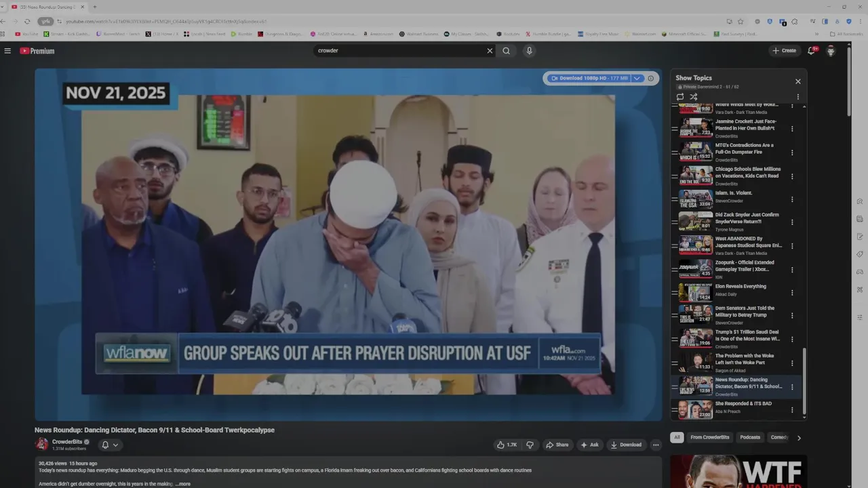Expand download quality options arrow

click(637, 79)
